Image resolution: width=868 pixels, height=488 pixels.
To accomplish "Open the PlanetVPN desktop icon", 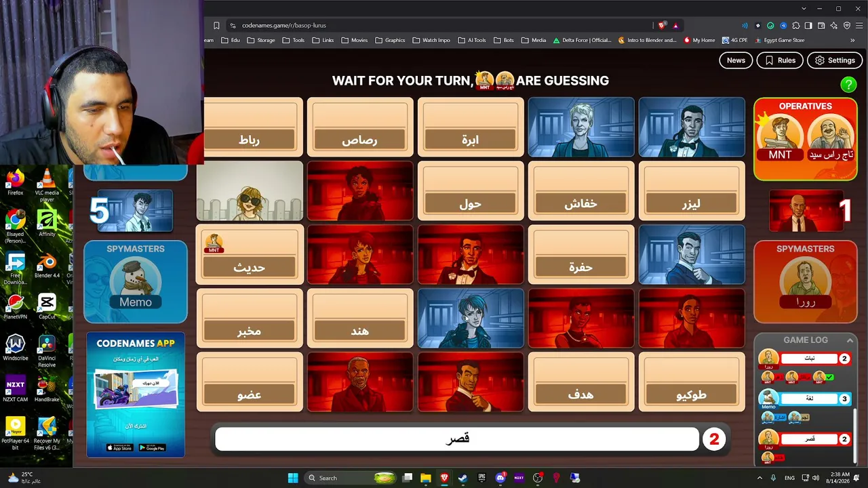I will 15,306.
